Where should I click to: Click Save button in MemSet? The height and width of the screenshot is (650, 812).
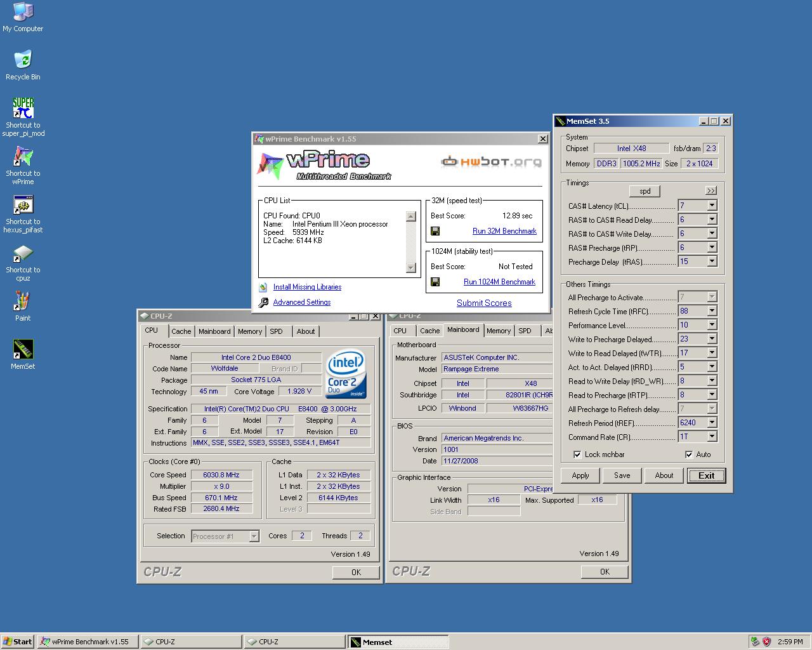coord(622,475)
